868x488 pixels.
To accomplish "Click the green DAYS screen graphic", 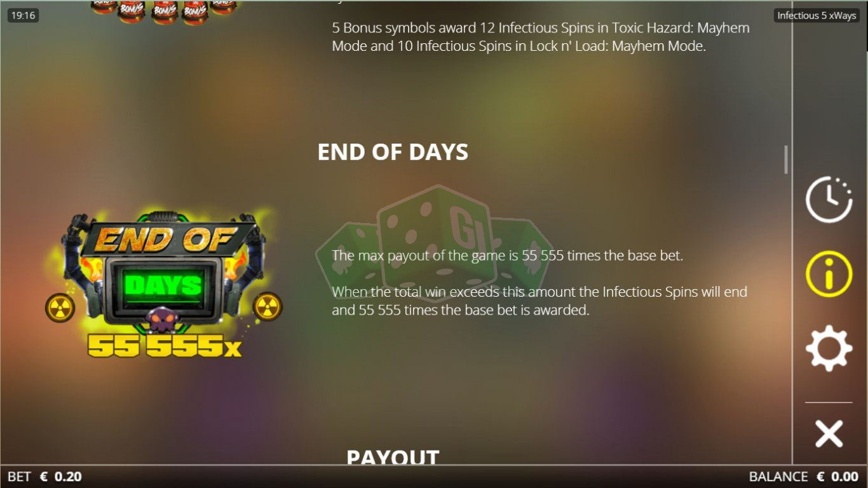I will point(164,285).
